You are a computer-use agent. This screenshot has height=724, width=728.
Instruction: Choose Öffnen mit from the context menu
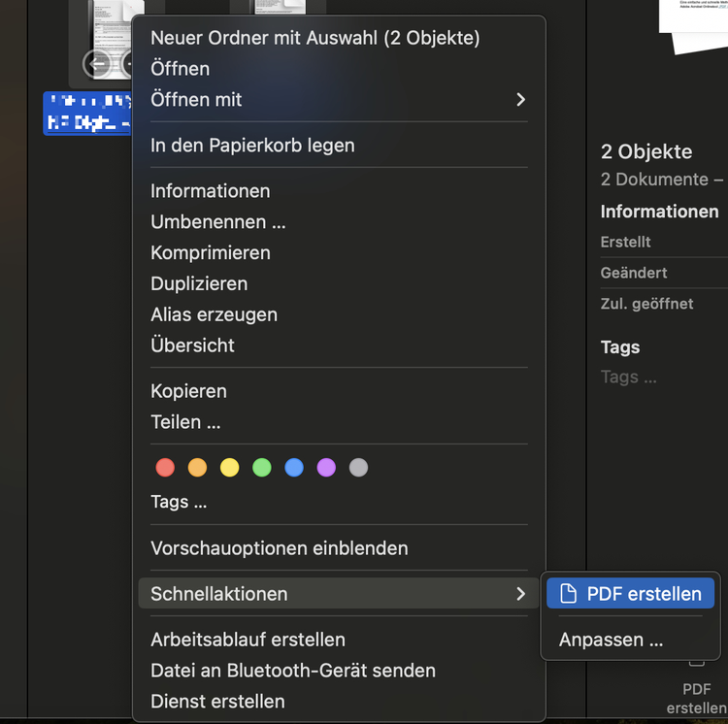pyautogui.click(x=339, y=99)
